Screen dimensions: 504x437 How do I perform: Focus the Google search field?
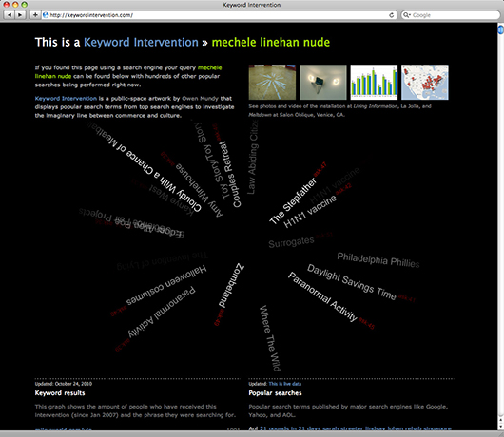pyautogui.click(x=451, y=15)
